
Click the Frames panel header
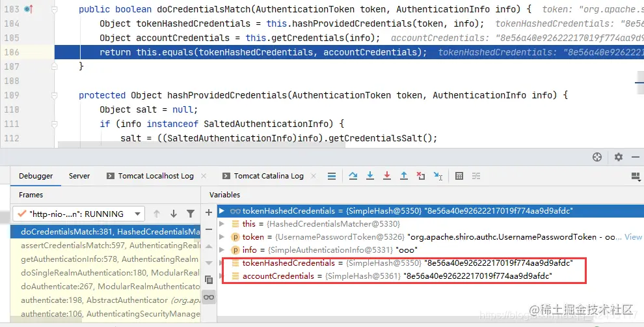click(x=31, y=195)
